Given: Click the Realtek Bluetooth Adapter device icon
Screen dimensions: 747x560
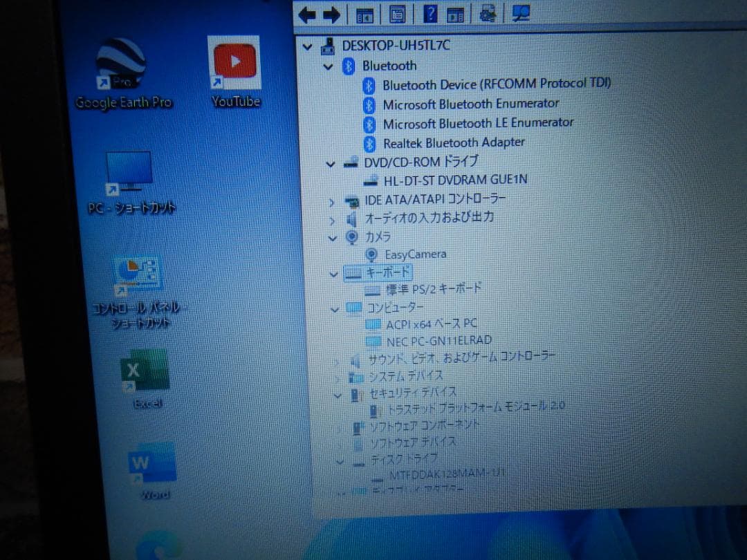Looking at the screenshot, I should (x=369, y=142).
